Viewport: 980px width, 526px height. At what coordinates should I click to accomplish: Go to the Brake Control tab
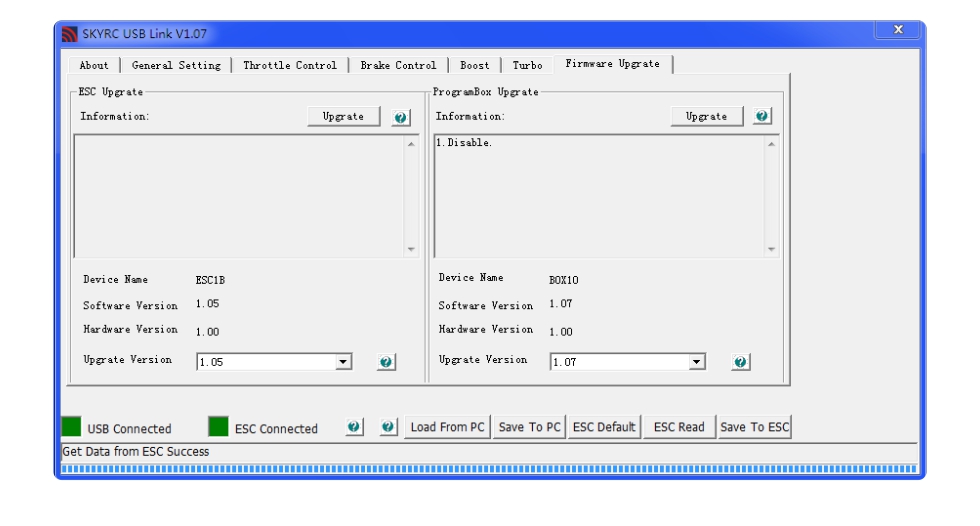(x=398, y=66)
